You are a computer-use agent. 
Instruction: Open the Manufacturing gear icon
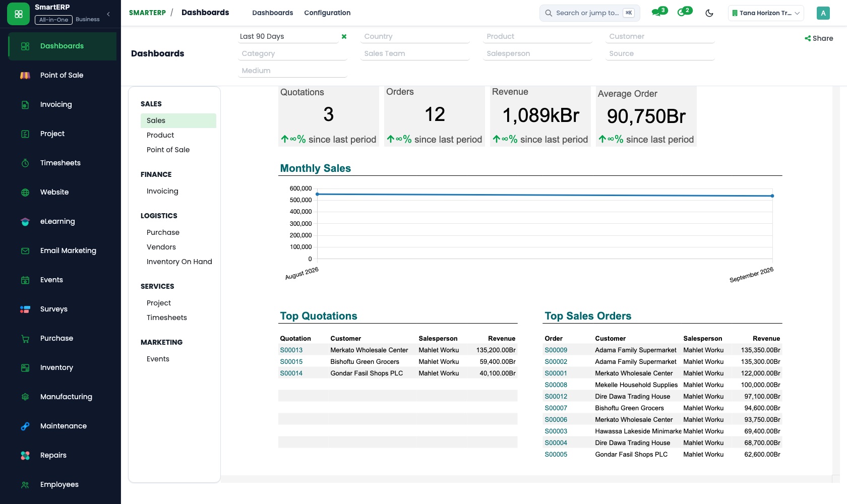(x=25, y=397)
